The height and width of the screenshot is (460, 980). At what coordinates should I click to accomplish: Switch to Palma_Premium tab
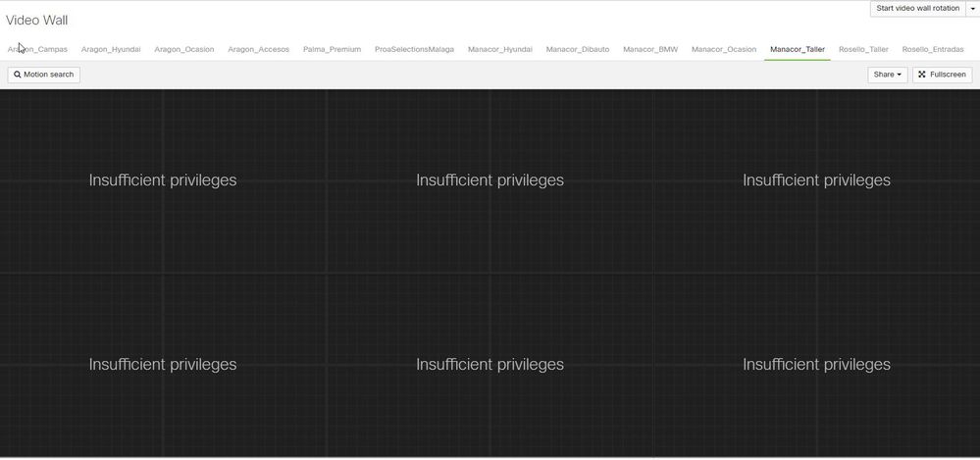pos(332,49)
